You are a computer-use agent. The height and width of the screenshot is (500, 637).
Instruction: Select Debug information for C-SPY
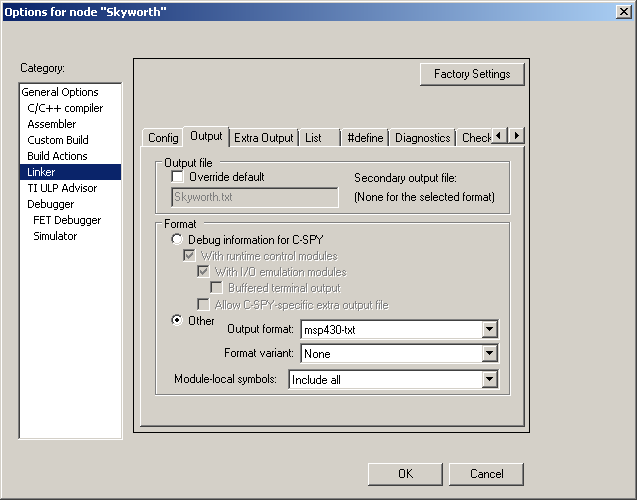[178, 240]
